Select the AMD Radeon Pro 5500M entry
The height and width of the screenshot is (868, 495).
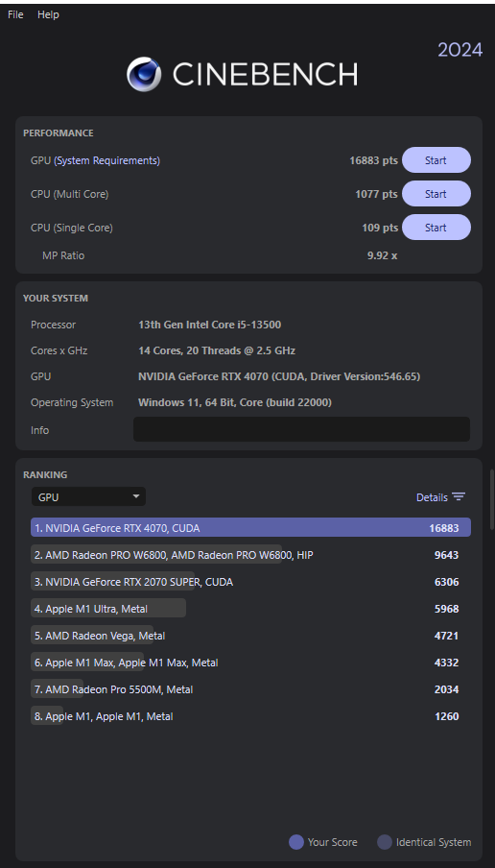point(250,689)
